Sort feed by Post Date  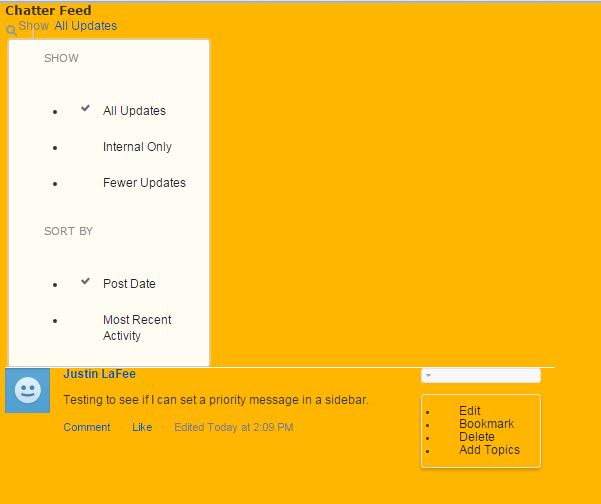(x=129, y=284)
